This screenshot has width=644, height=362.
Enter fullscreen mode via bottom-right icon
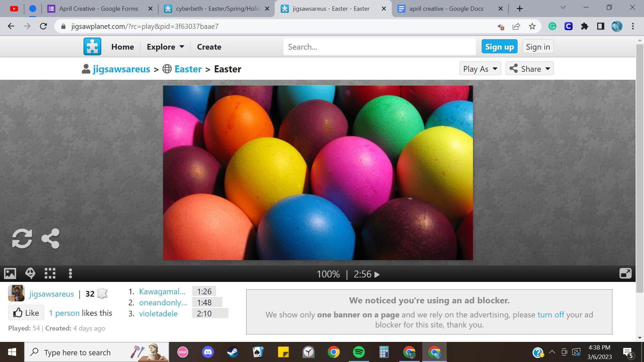click(625, 274)
